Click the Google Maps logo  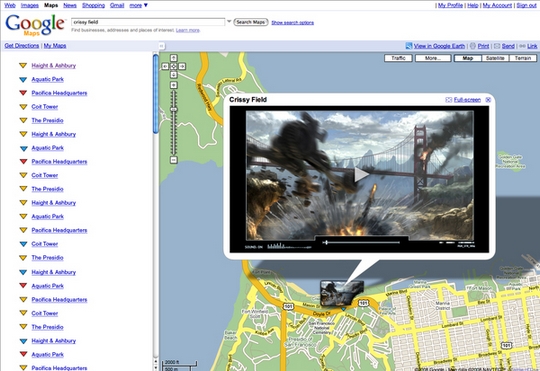pyautogui.click(x=34, y=25)
